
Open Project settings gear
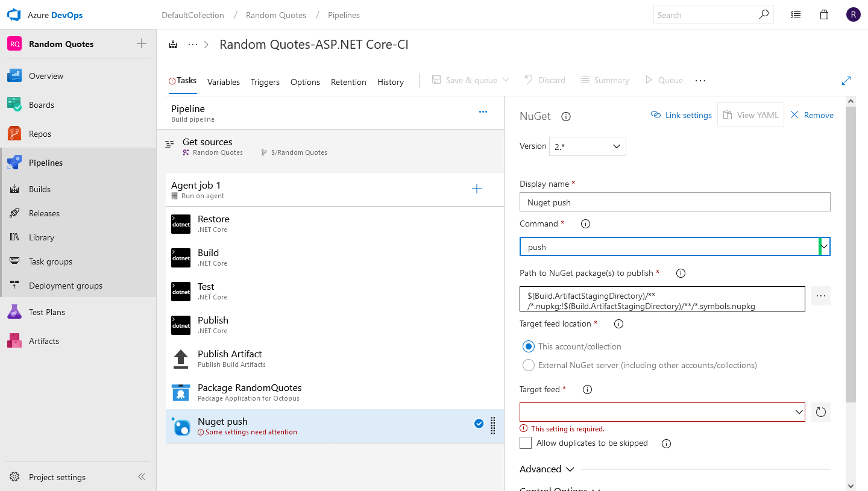[14, 477]
